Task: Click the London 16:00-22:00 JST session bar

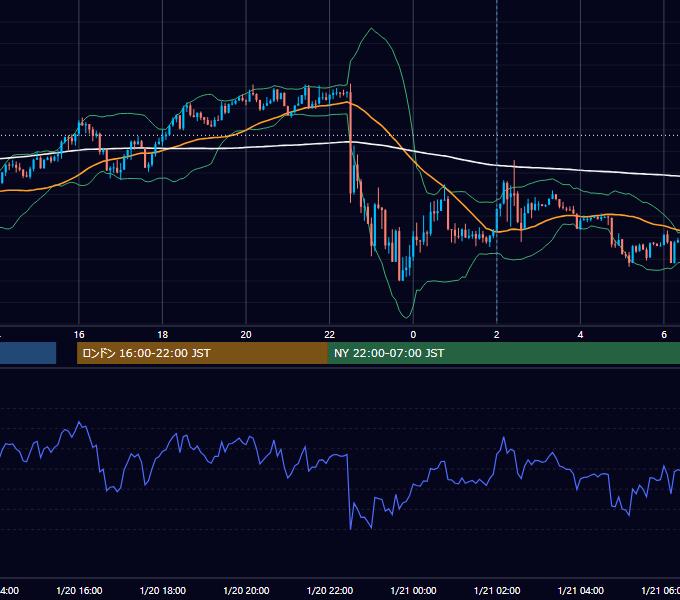Action: coord(202,353)
